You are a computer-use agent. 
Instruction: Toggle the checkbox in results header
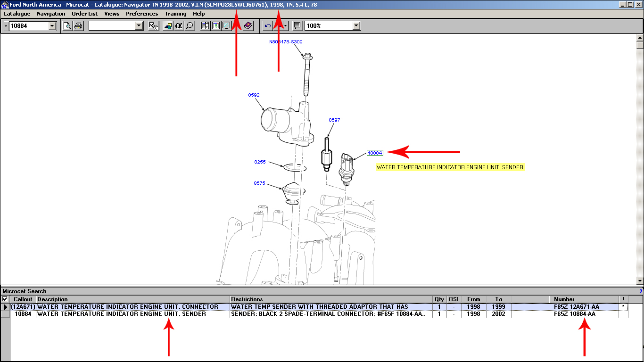[x=5, y=299]
